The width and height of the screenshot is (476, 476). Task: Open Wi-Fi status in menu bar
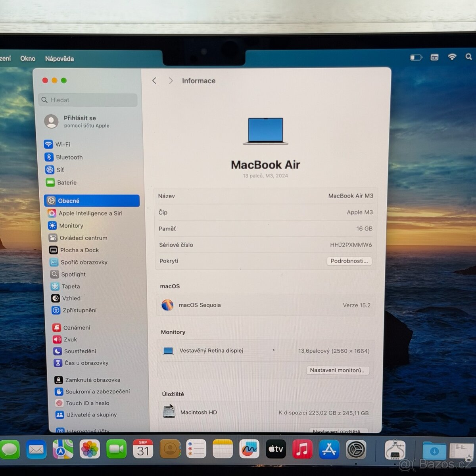click(x=452, y=57)
